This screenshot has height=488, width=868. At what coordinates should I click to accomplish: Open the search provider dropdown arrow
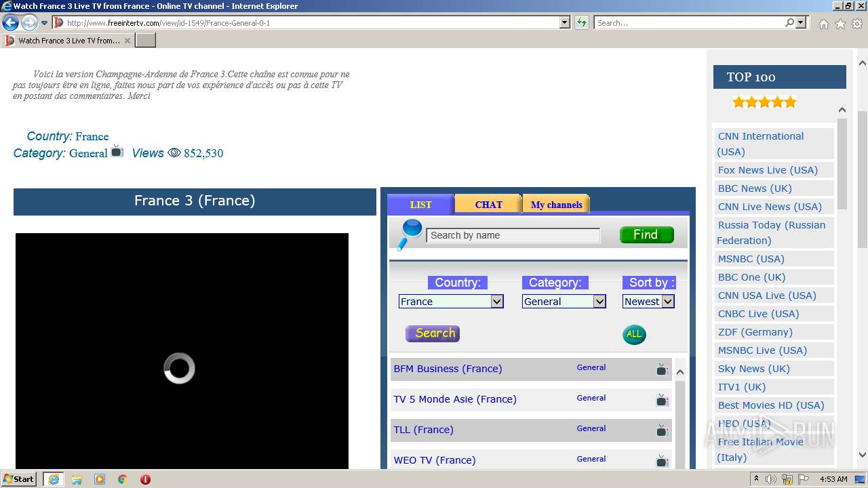pyautogui.click(x=802, y=23)
